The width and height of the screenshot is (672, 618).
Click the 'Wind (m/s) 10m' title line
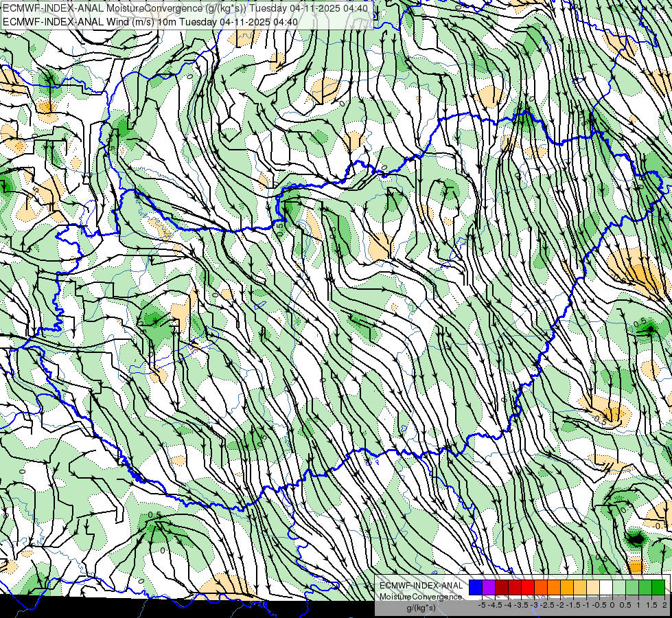tap(150, 21)
